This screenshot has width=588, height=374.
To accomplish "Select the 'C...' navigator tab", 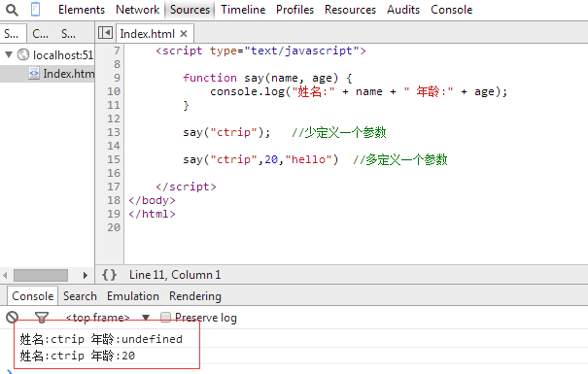I will coord(40,34).
